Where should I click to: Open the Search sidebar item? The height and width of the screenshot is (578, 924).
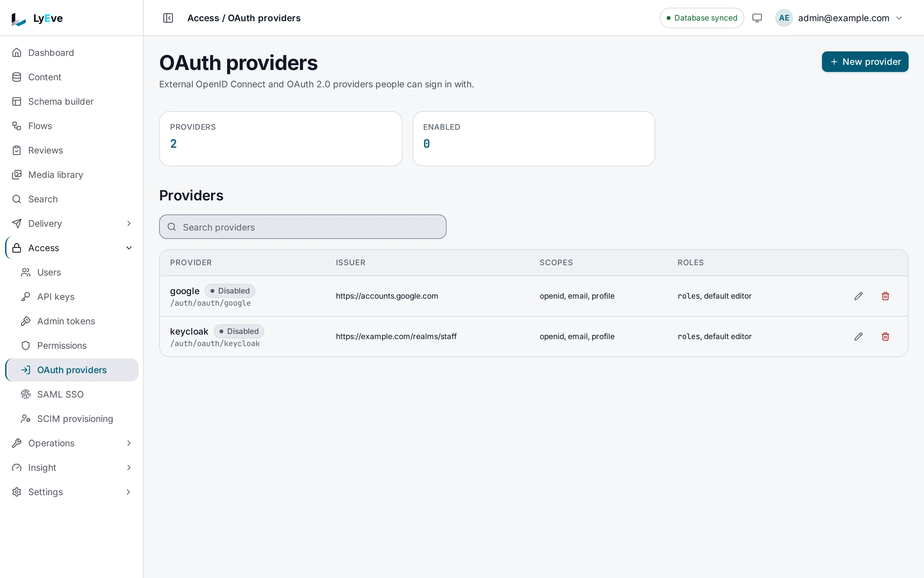pos(72,199)
